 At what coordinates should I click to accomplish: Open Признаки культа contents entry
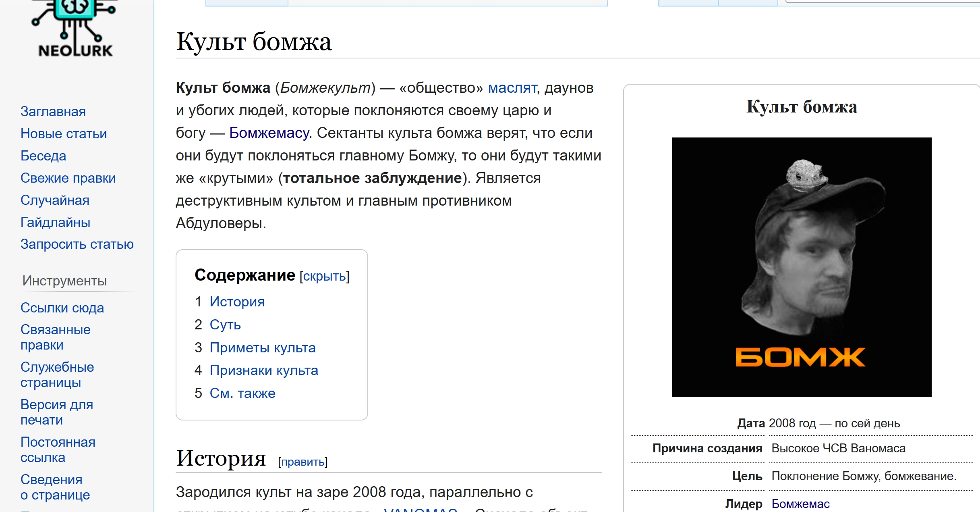click(264, 370)
